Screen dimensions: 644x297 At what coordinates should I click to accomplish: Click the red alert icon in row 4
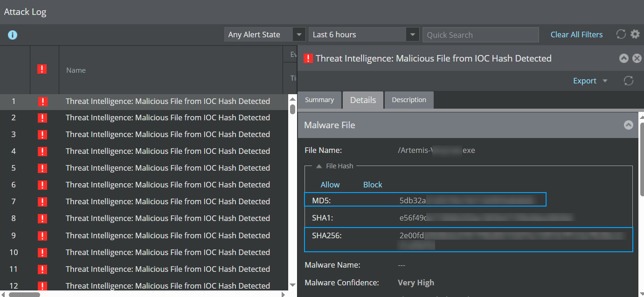[42, 151]
